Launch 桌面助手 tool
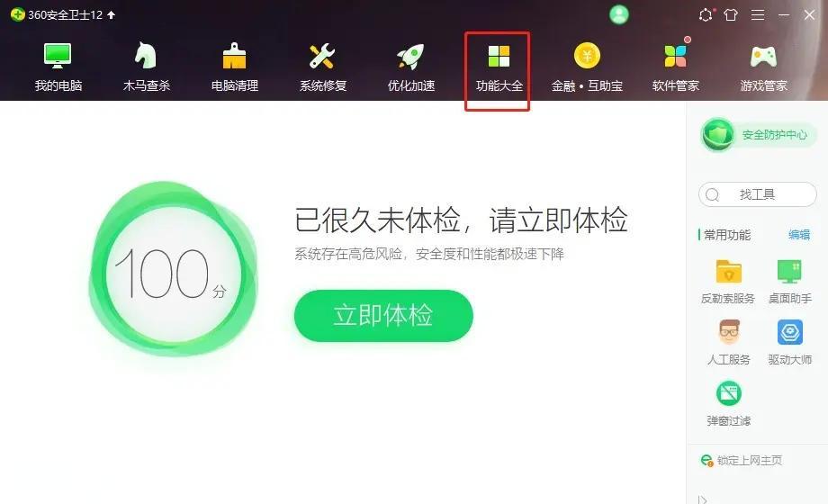Image resolution: width=828 pixels, height=504 pixels. tap(790, 272)
